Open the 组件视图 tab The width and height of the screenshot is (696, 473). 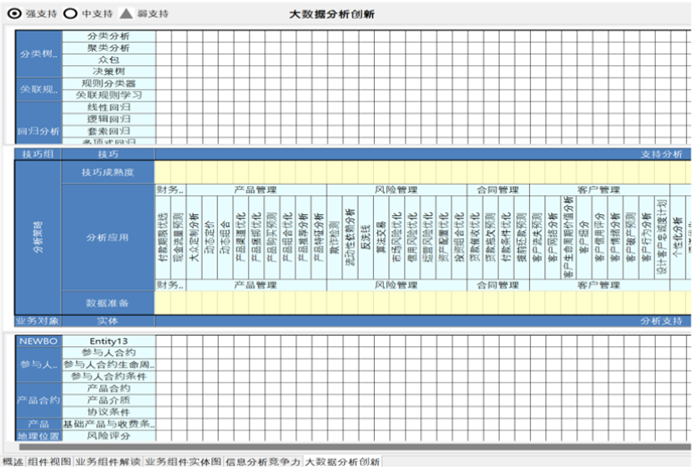49,462
